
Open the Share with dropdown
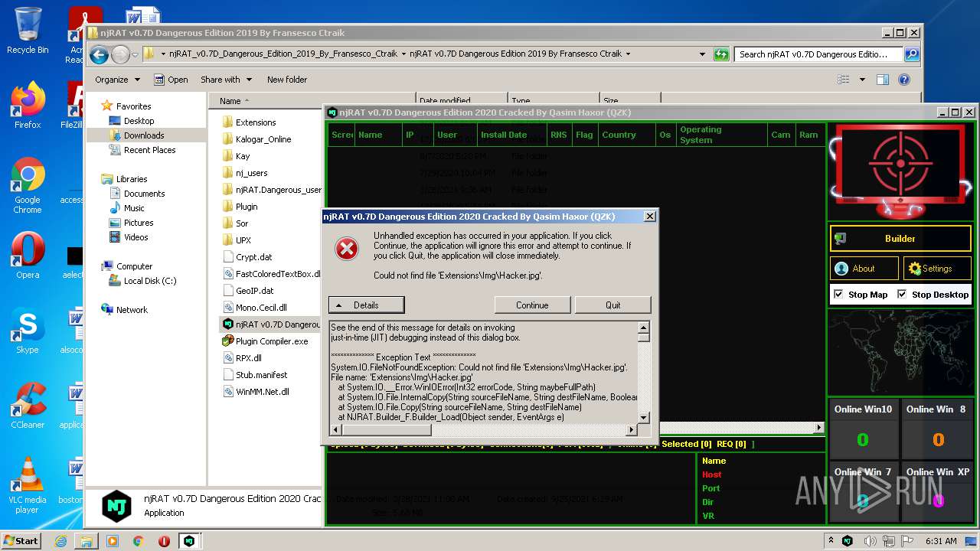[x=226, y=80]
